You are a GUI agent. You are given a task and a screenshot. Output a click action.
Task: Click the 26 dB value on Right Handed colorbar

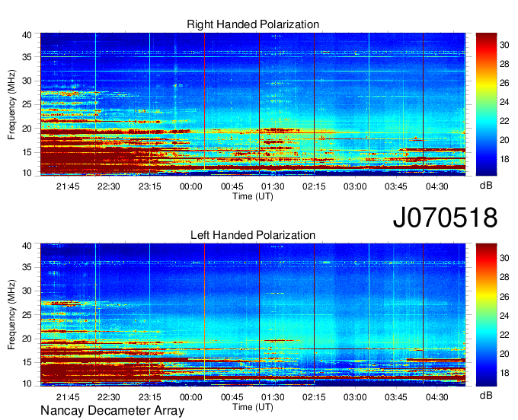point(504,83)
